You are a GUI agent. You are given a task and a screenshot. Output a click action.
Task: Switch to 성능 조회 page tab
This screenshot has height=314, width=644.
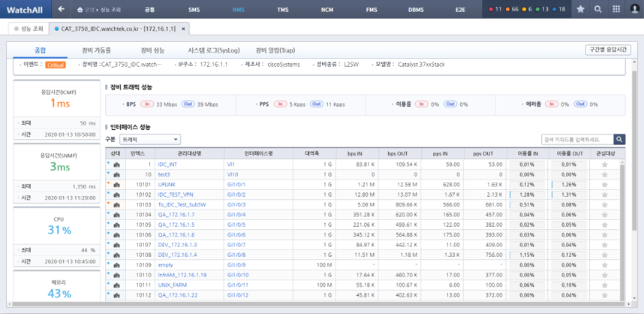pos(29,29)
